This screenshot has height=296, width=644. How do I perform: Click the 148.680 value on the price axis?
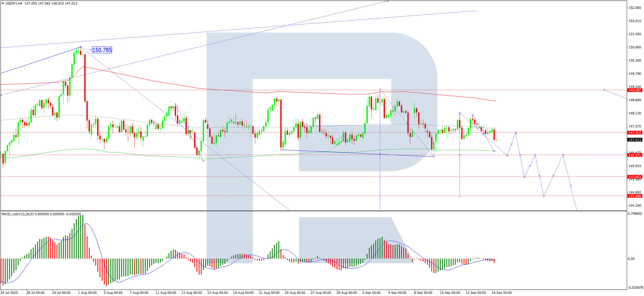(635, 100)
